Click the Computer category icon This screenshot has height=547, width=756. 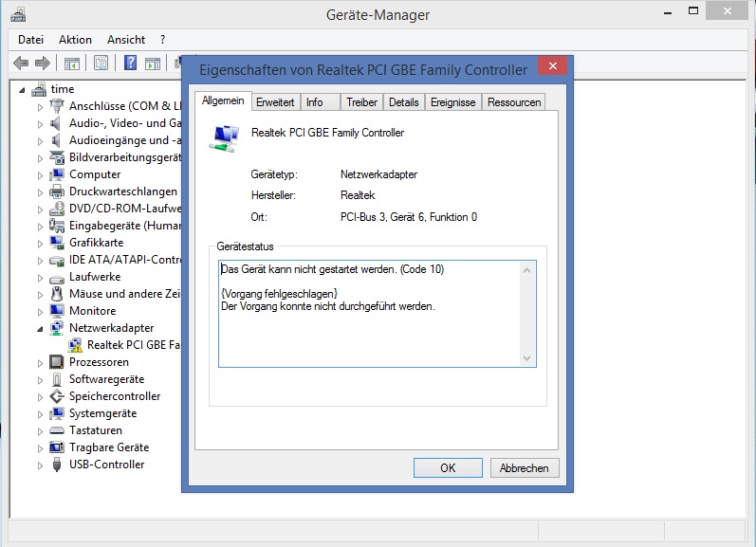57,174
